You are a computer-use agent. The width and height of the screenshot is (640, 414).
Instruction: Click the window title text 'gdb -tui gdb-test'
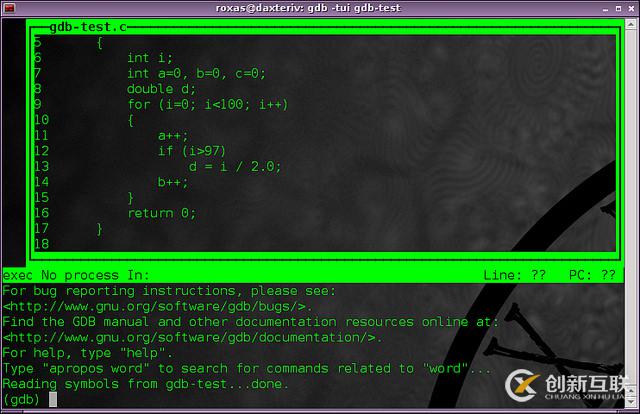(354, 8)
